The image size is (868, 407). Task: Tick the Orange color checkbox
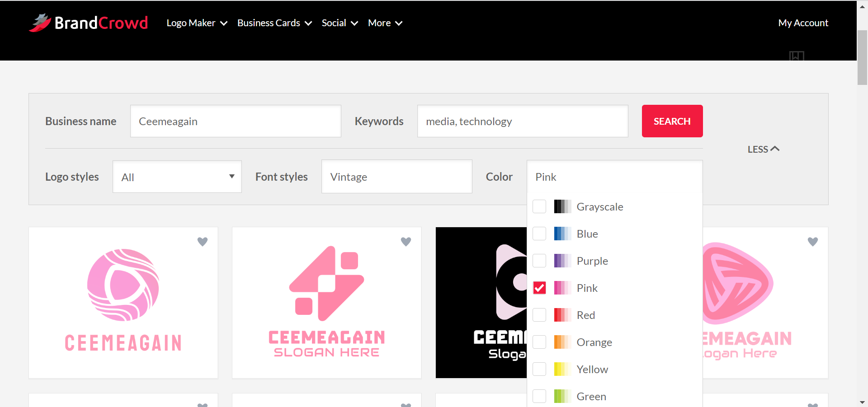tap(539, 342)
